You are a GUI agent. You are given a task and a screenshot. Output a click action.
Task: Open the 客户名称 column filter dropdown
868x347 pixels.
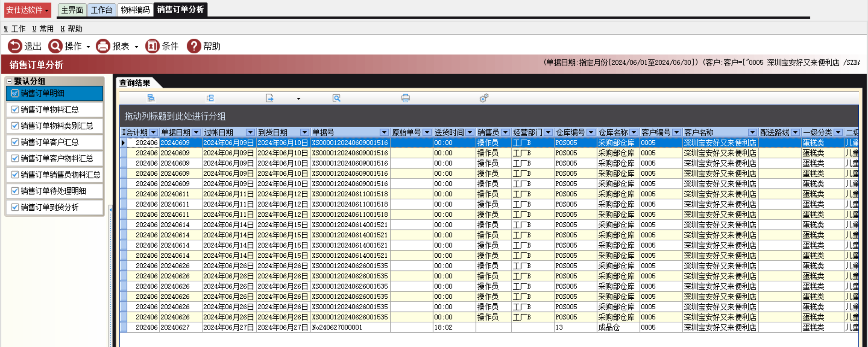tap(752, 132)
